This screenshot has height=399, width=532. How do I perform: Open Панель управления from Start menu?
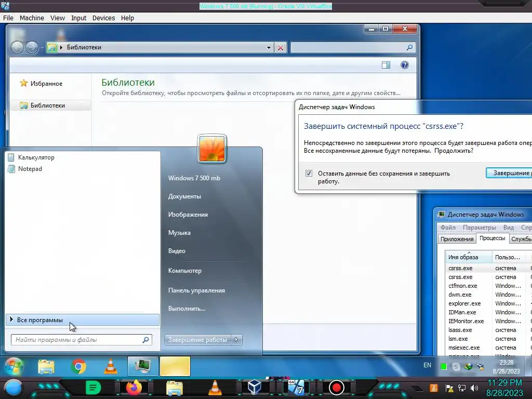click(x=196, y=290)
